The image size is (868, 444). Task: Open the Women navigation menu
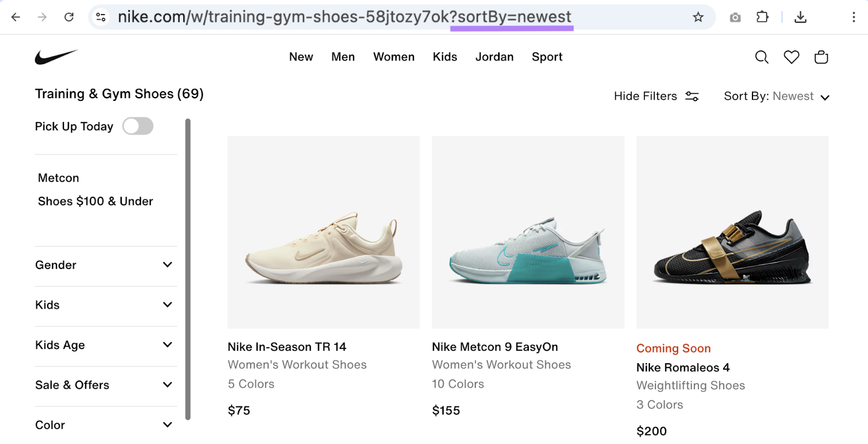pos(394,57)
